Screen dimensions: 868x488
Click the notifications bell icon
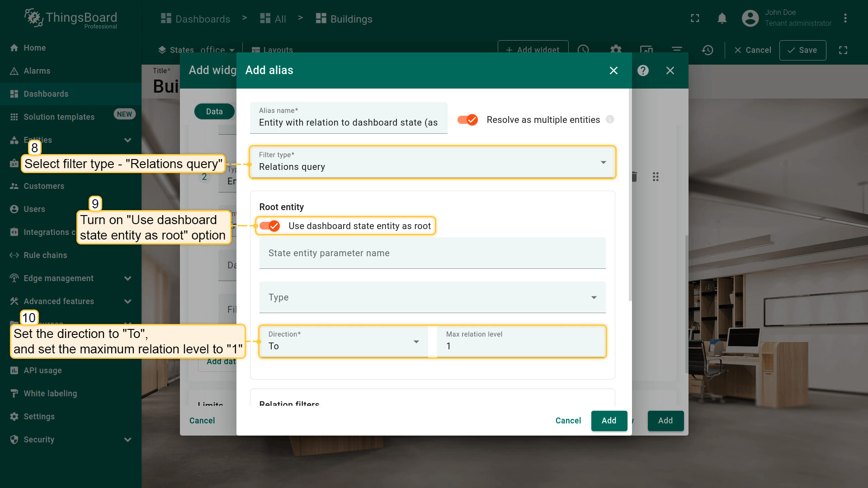tap(722, 19)
